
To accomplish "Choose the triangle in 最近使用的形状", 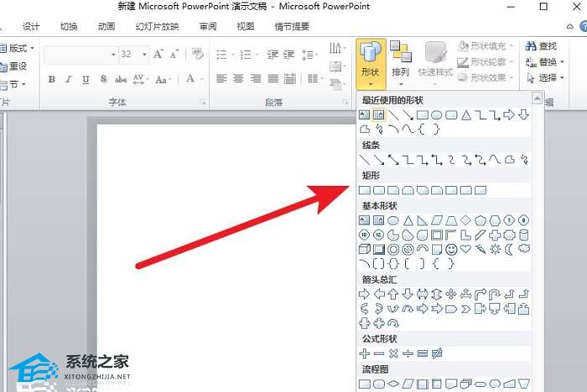I will click(466, 115).
